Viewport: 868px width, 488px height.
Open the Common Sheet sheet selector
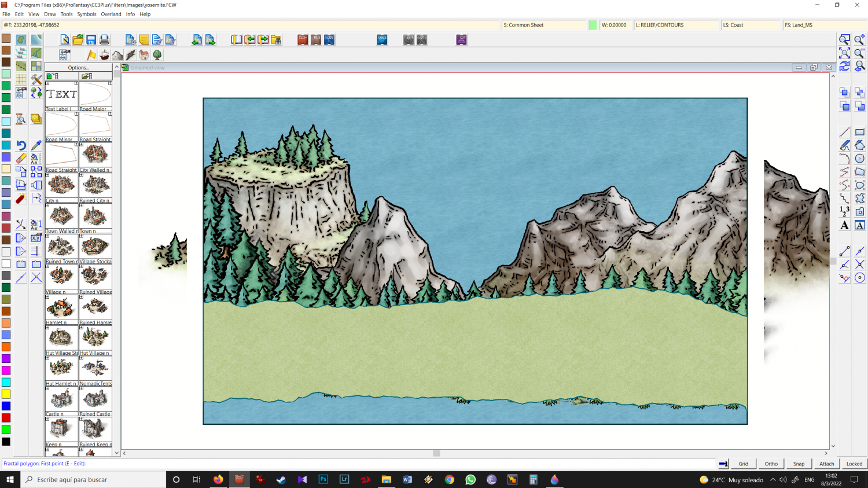[544, 25]
